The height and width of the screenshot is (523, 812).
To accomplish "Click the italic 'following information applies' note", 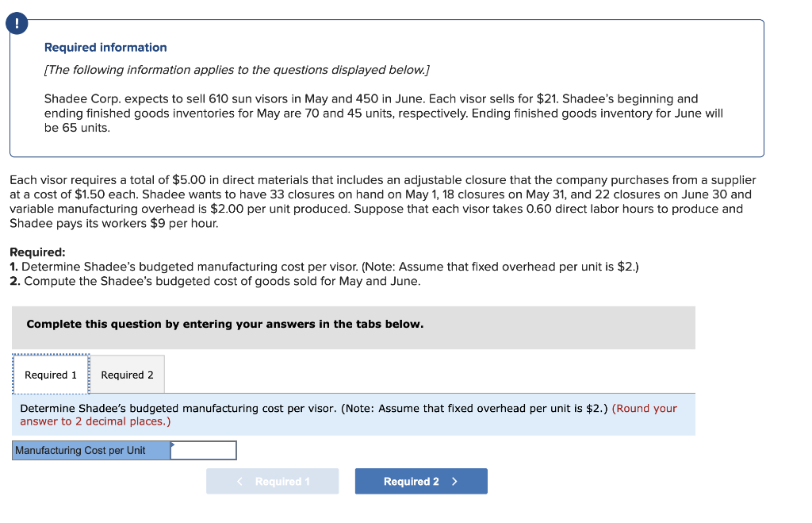I will point(237,70).
